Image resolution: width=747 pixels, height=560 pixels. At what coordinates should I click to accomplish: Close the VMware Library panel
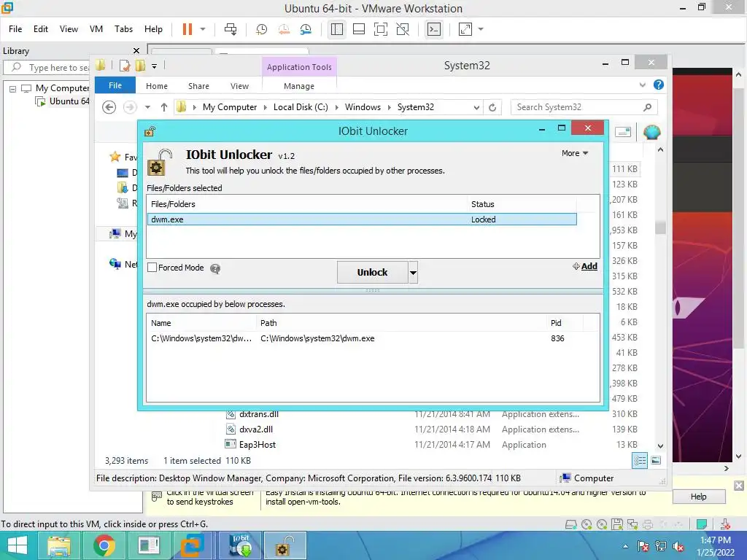[x=136, y=51]
